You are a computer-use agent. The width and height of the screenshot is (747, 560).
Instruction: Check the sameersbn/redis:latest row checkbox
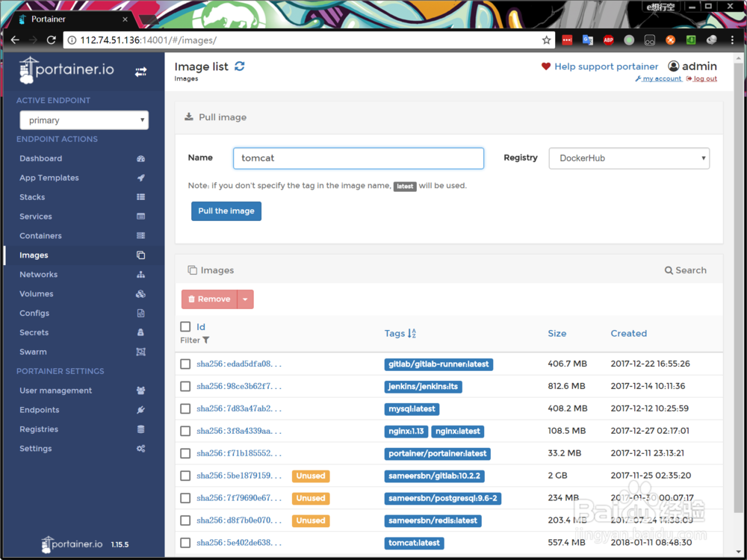(185, 520)
